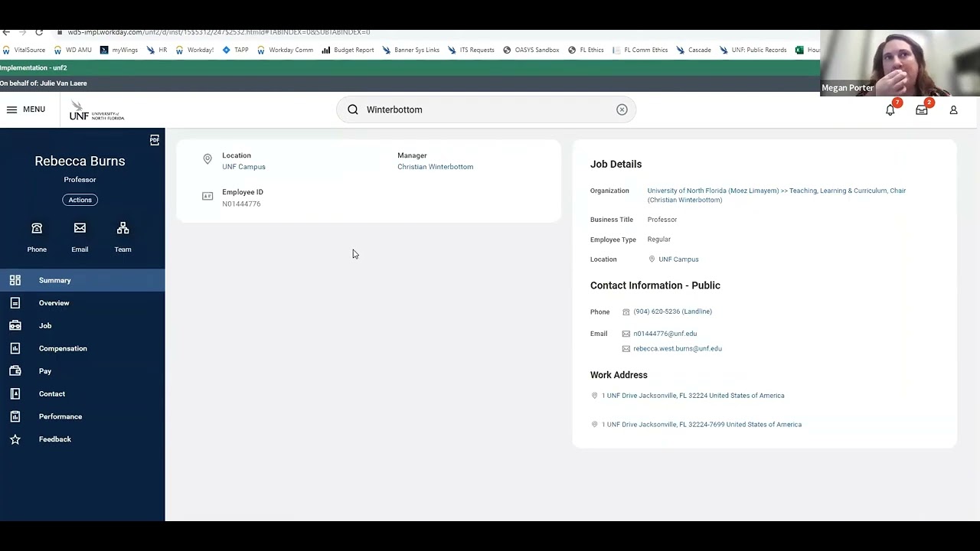Open the Feedback sidebar tab
The height and width of the screenshot is (551, 980).
[82, 439]
